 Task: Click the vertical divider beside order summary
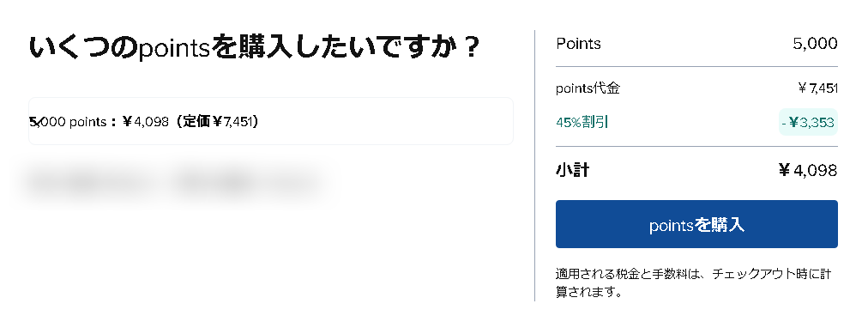tap(534, 166)
